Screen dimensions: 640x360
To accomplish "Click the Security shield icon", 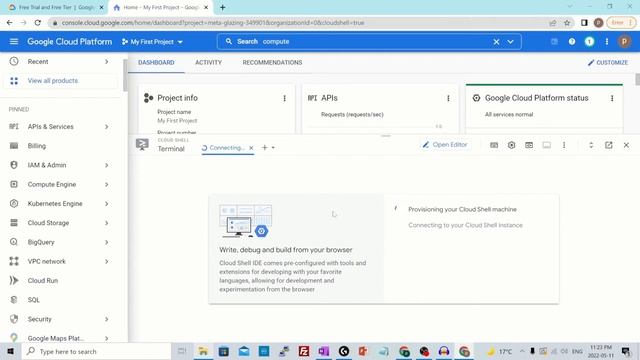I will [14, 319].
